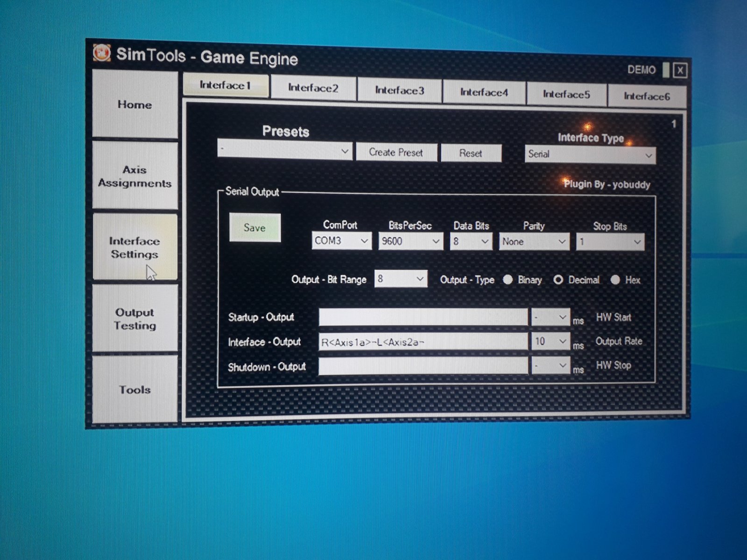Open the Data Bits dropdown
This screenshot has height=560, width=747.
471,242
